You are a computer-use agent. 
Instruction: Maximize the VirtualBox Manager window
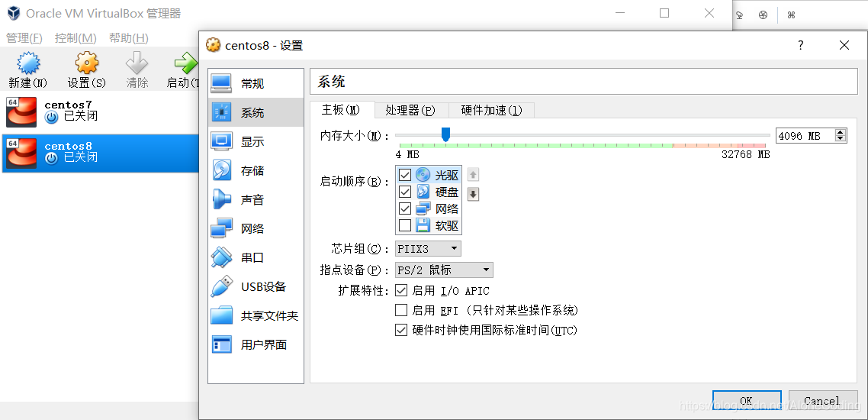[664, 13]
